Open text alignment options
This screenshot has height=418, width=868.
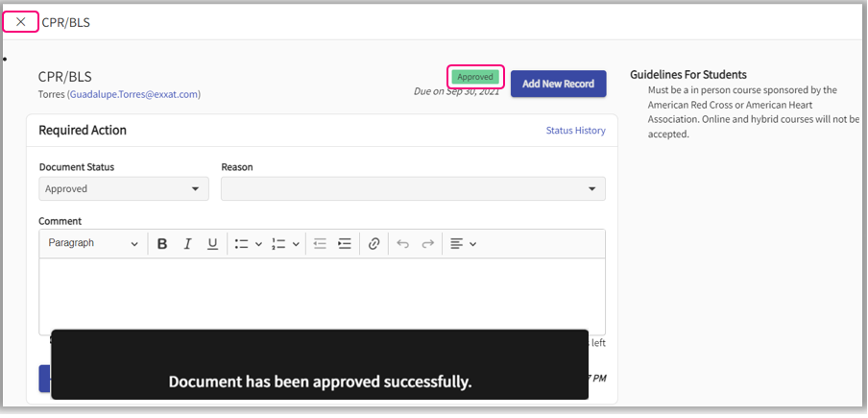(x=463, y=244)
